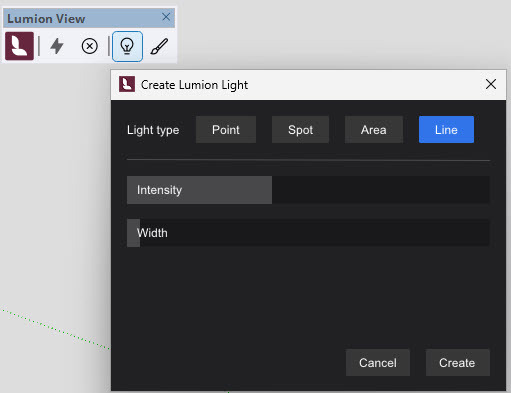The image size is (511, 393).
Task: Select the Line light type
Action: pos(446,130)
